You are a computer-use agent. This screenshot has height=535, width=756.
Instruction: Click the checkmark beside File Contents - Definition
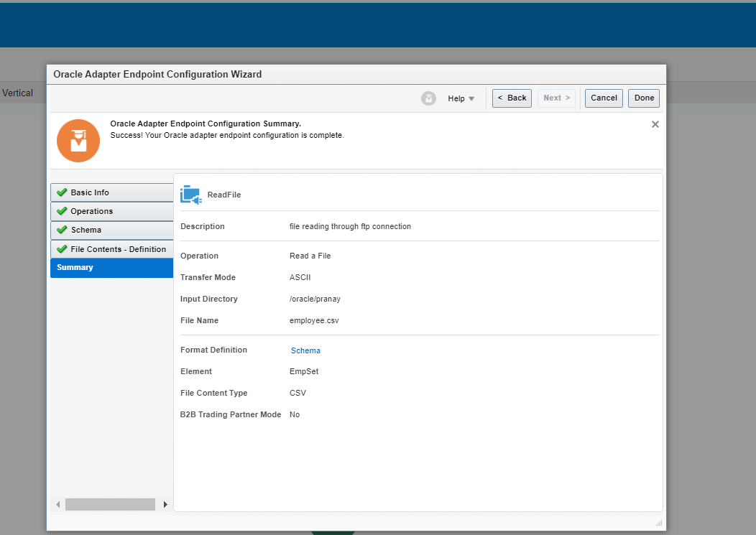click(x=62, y=248)
